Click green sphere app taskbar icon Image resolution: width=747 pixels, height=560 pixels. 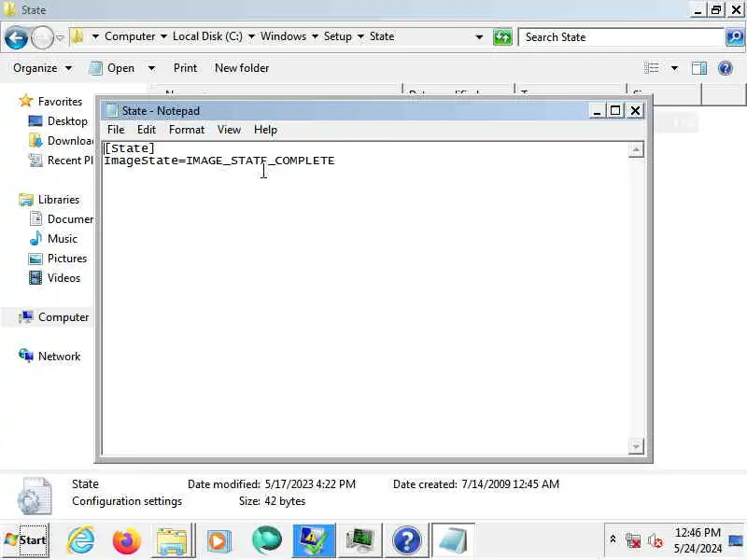click(267, 540)
